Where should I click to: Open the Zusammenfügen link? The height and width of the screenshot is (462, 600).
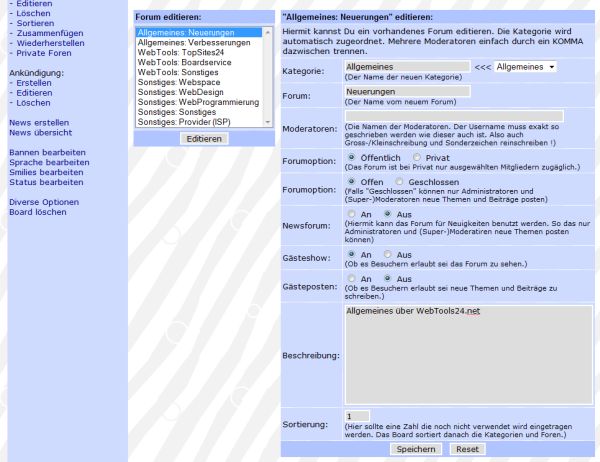[x=50, y=33]
